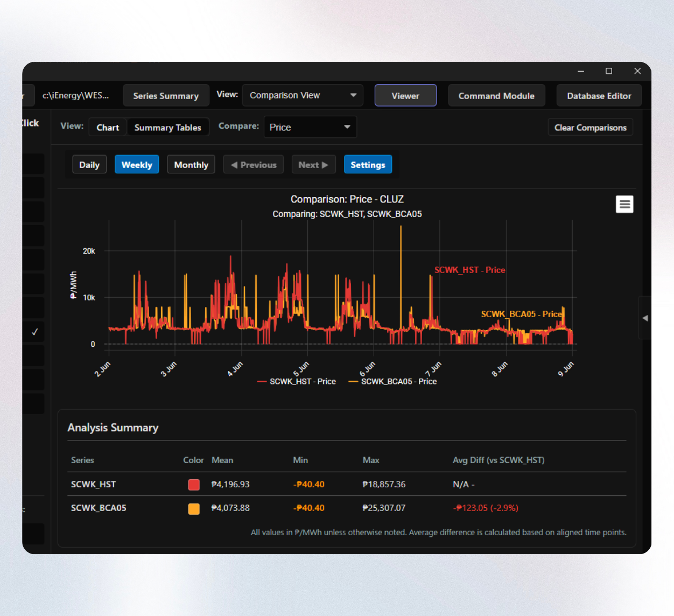This screenshot has height=616, width=674.
Task: Open the Compare Price dropdown
Action: (x=310, y=127)
